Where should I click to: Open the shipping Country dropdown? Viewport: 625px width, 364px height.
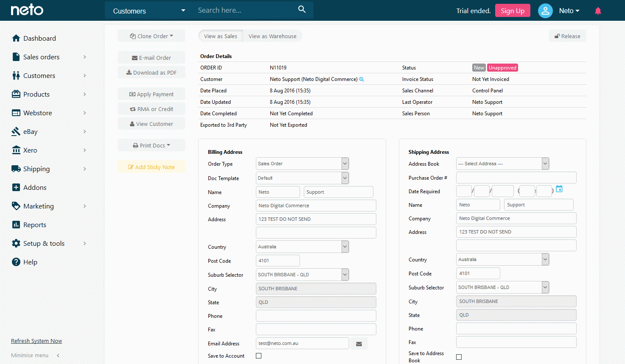click(x=503, y=259)
